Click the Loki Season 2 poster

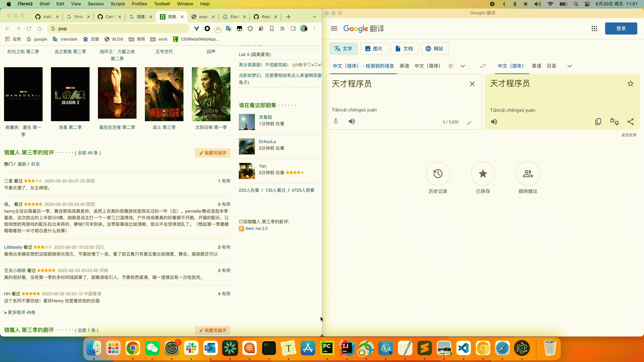(70, 94)
